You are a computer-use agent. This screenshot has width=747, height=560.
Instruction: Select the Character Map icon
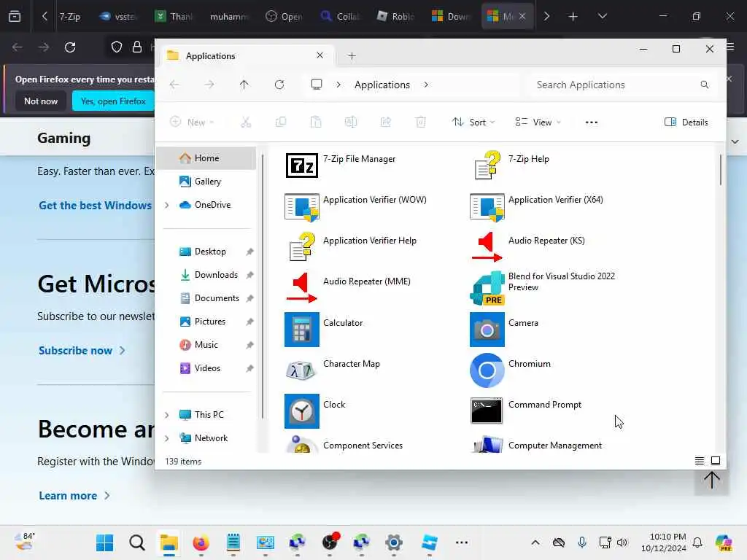(301, 370)
